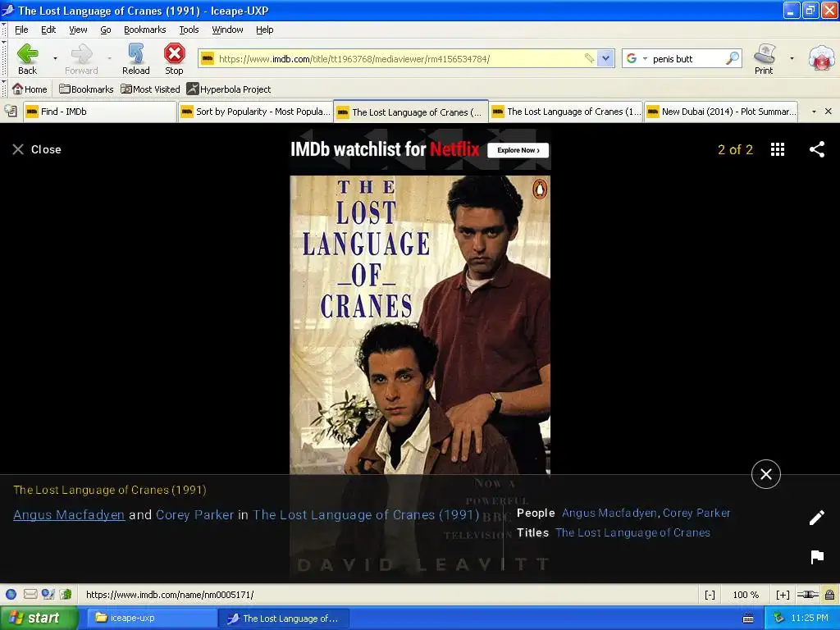The image size is (840, 630).
Task: Open the Help menu
Action: (x=265, y=30)
